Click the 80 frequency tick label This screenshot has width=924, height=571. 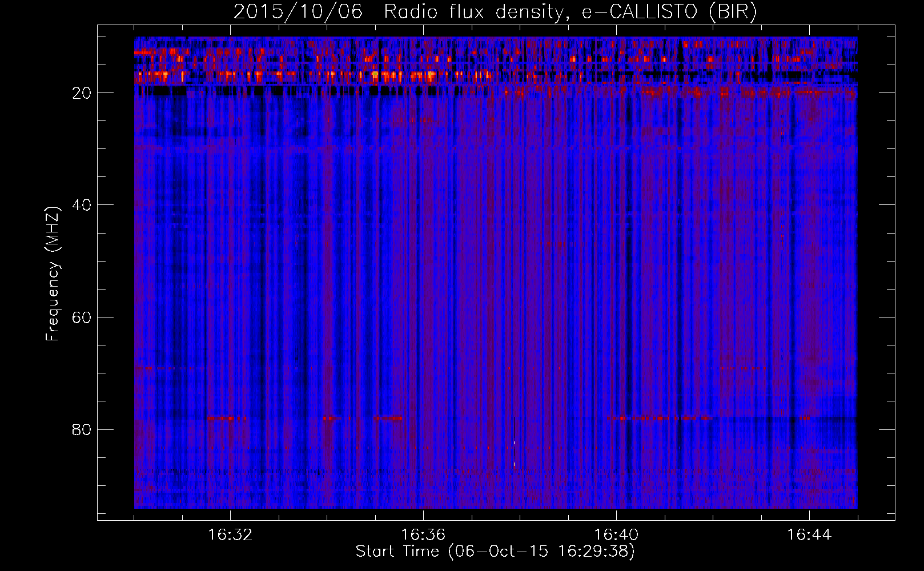(x=82, y=429)
